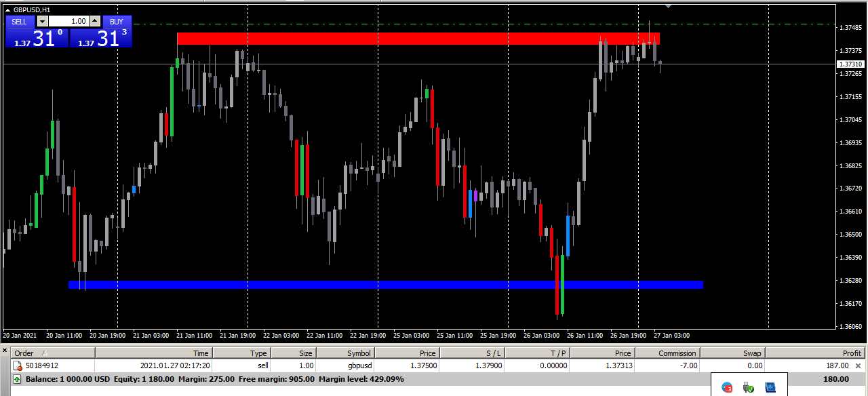Click the chart shift triangle marker at top
Viewport: 868px width, 396px height.
(x=669, y=6)
